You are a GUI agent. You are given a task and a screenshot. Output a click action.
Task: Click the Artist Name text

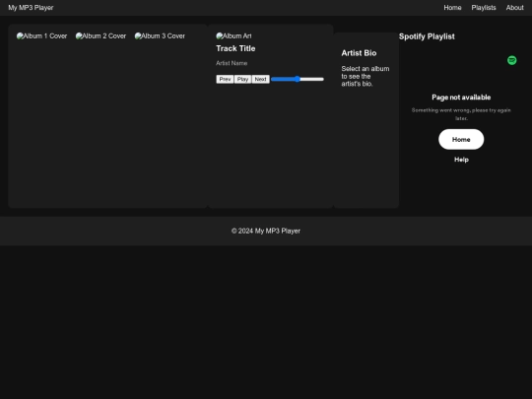(x=232, y=63)
